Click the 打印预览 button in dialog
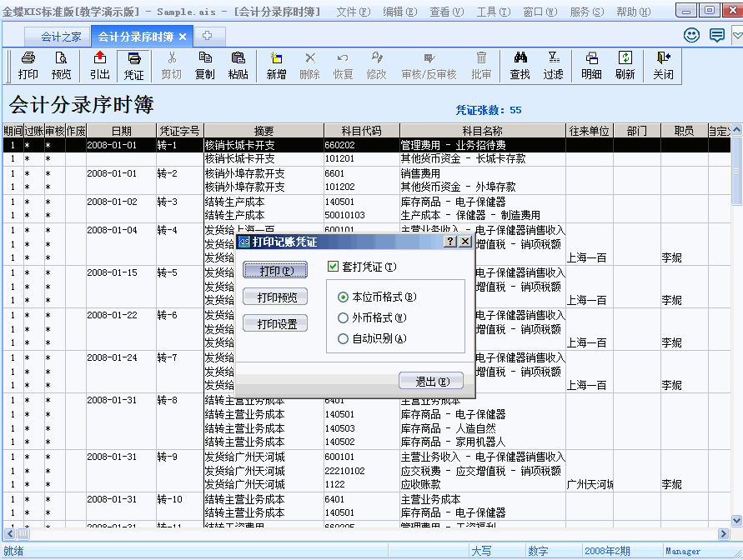This screenshot has height=560, width=743. pyautogui.click(x=275, y=297)
